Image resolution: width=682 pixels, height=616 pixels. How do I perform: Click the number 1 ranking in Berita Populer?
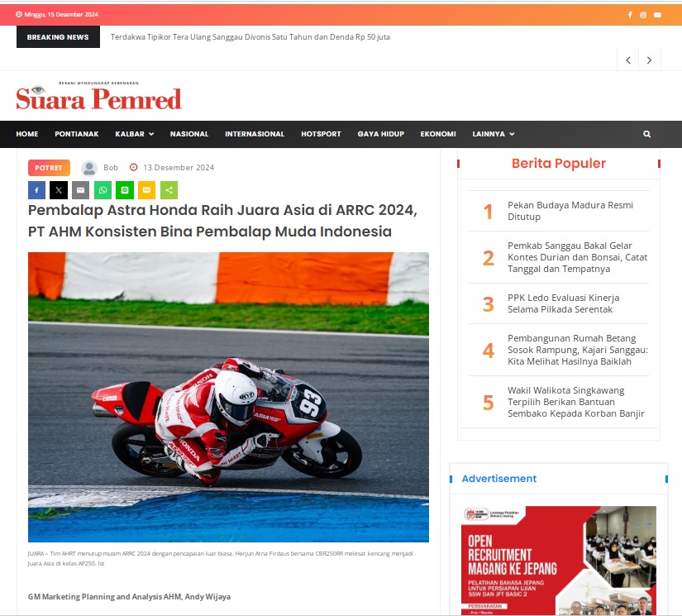click(x=488, y=212)
